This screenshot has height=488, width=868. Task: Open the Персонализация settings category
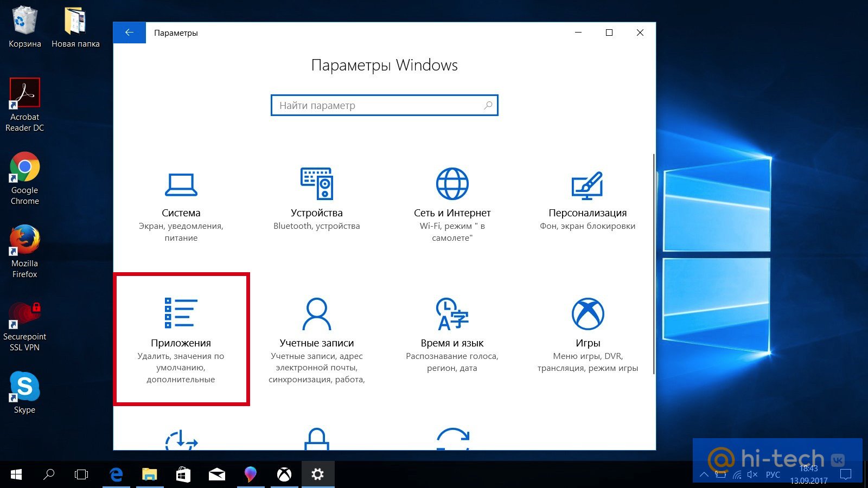[x=588, y=200]
